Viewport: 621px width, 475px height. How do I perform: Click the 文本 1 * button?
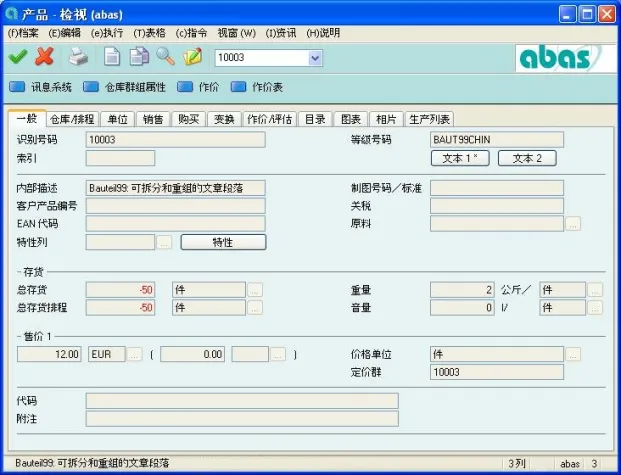coord(460,158)
